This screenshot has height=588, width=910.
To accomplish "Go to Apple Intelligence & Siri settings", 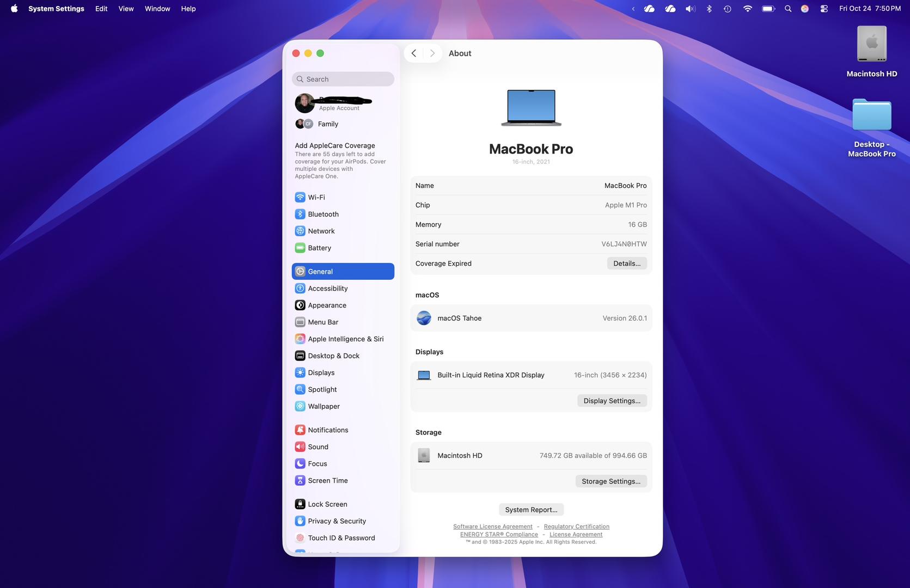I will [345, 339].
